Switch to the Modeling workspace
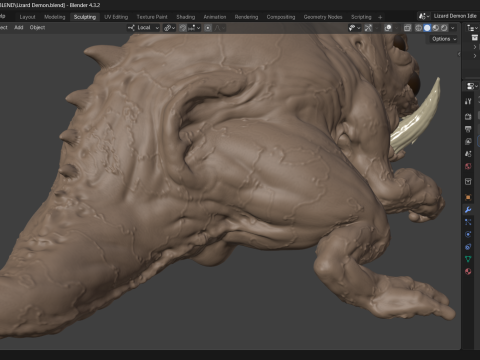 pos(55,17)
